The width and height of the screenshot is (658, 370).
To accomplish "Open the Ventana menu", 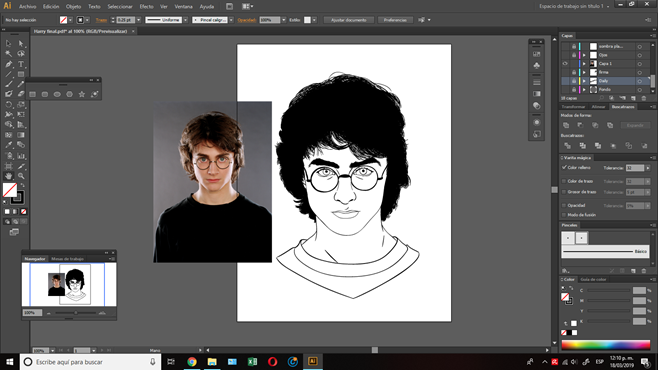I will tap(183, 7).
